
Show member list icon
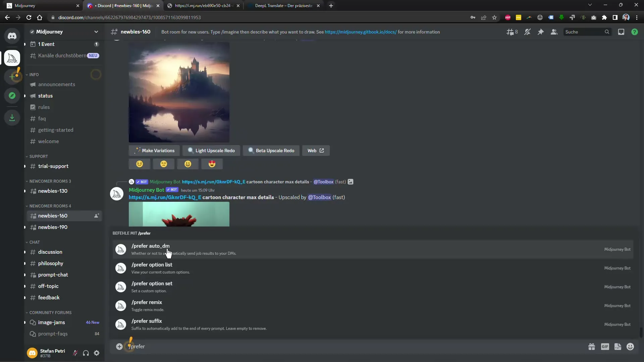click(x=554, y=32)
